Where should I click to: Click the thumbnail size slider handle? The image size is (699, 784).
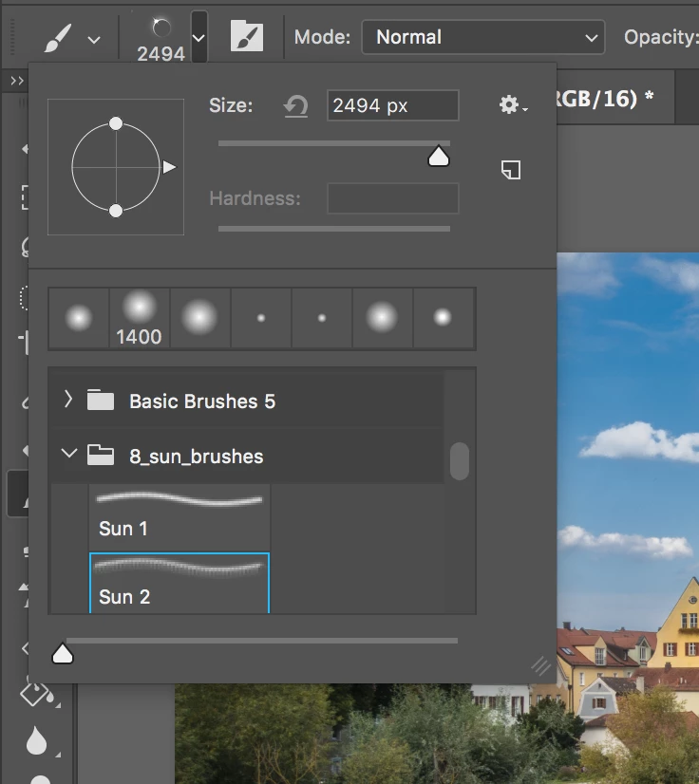[63, 653]
